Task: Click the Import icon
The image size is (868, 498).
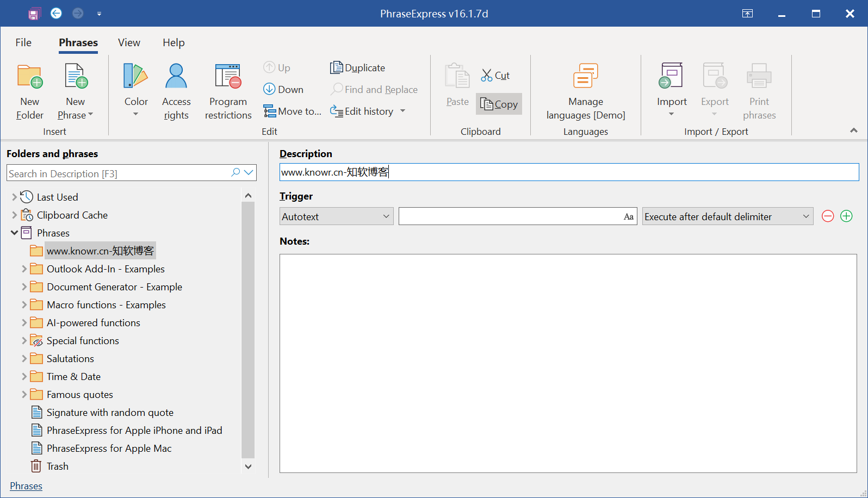Action: point(671,76)
